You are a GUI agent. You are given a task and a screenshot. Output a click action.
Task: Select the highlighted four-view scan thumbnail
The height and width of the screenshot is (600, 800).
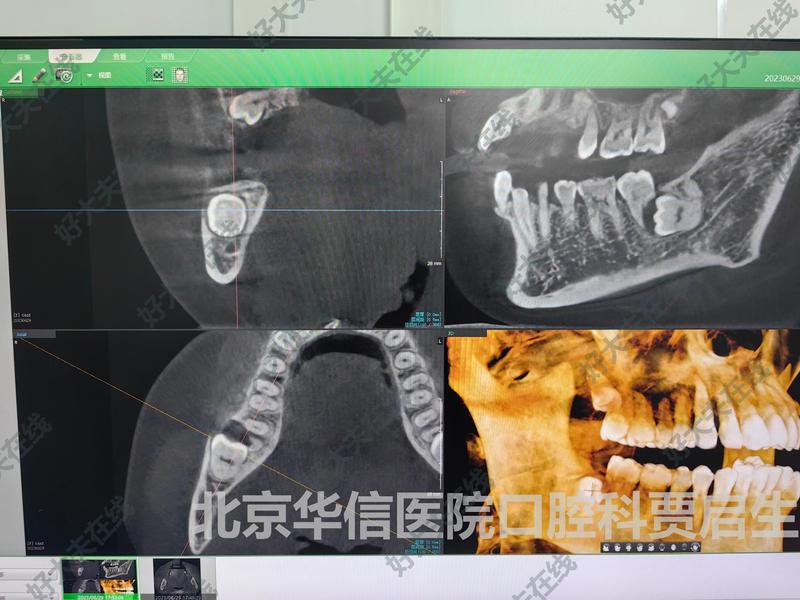(98, 578)
